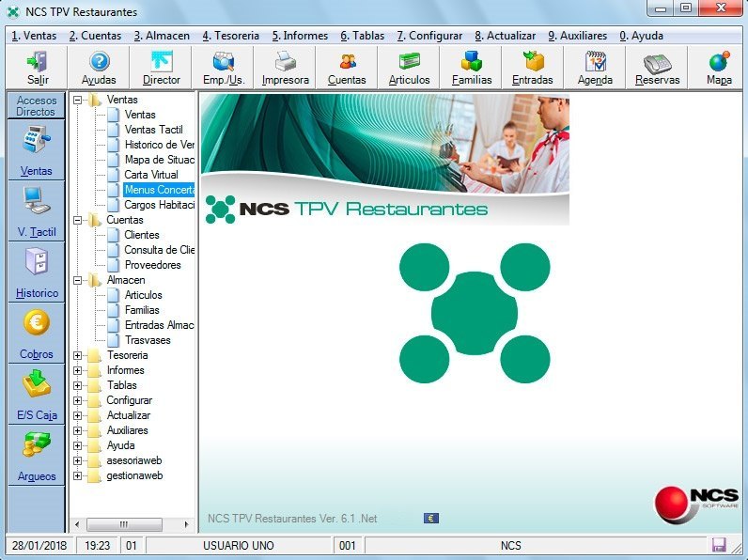Collapse the Almacen tree folder
Image resolution: width=748 pixels, height=560 pixels.
(78, 280)
